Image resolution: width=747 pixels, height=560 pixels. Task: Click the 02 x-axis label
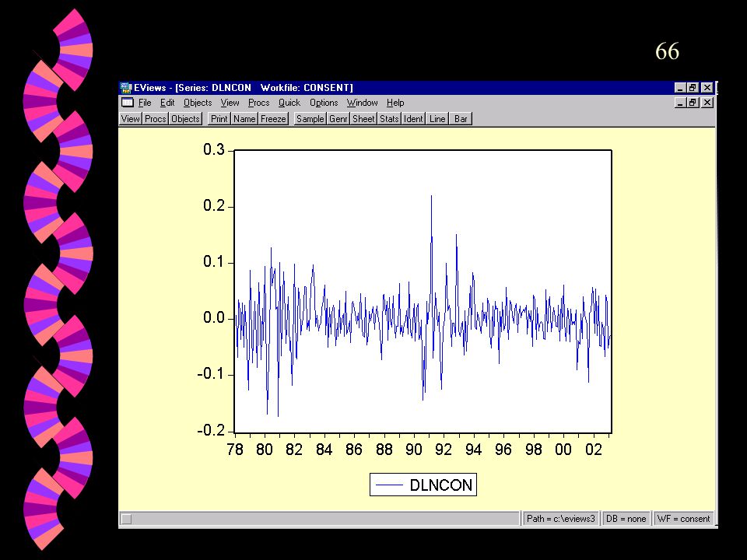click(593, 449)
